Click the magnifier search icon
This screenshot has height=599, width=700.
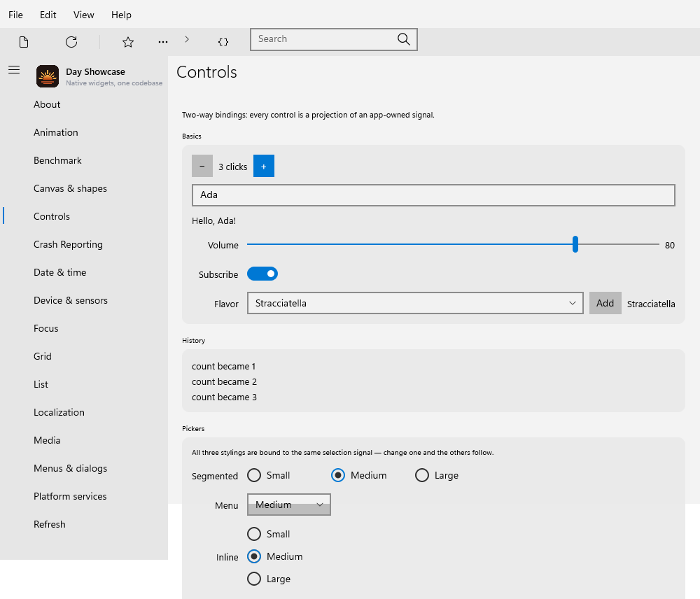[404, 39]
